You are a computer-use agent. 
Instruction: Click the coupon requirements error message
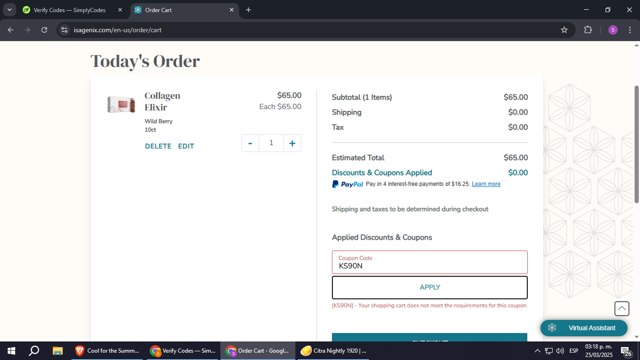click(x=429, y=305)
